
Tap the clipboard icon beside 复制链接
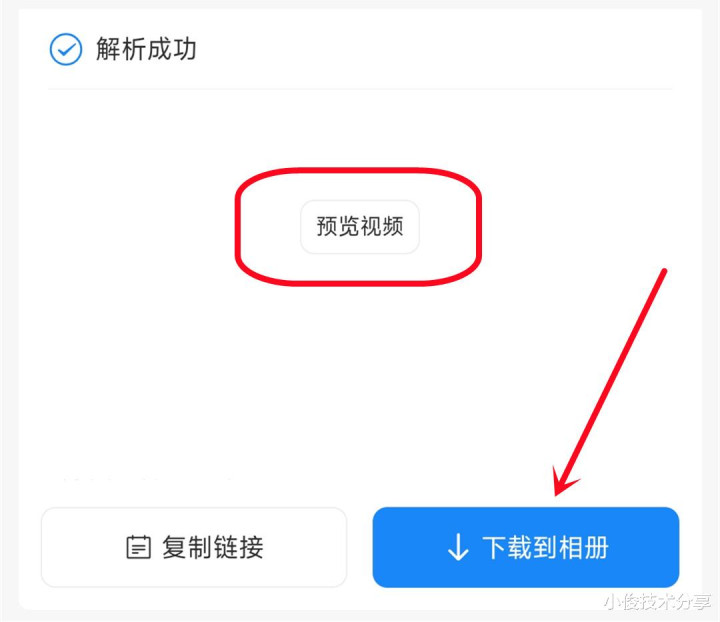pos(138,547)
